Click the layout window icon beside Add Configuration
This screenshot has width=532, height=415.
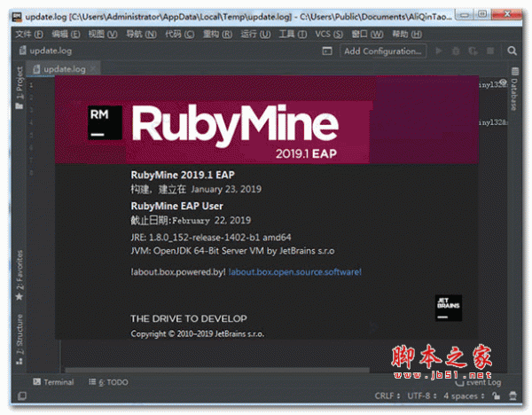(327, 51)
